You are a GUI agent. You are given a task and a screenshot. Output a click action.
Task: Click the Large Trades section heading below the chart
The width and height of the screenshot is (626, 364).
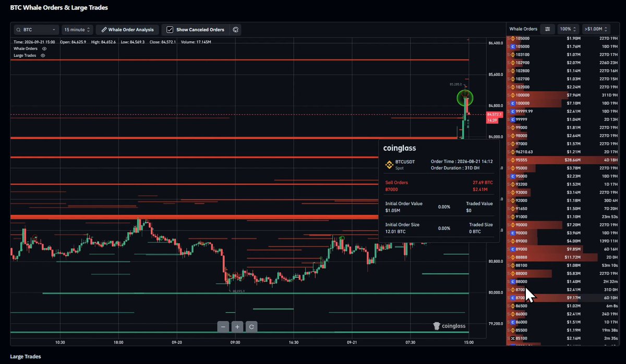point(26,356)
